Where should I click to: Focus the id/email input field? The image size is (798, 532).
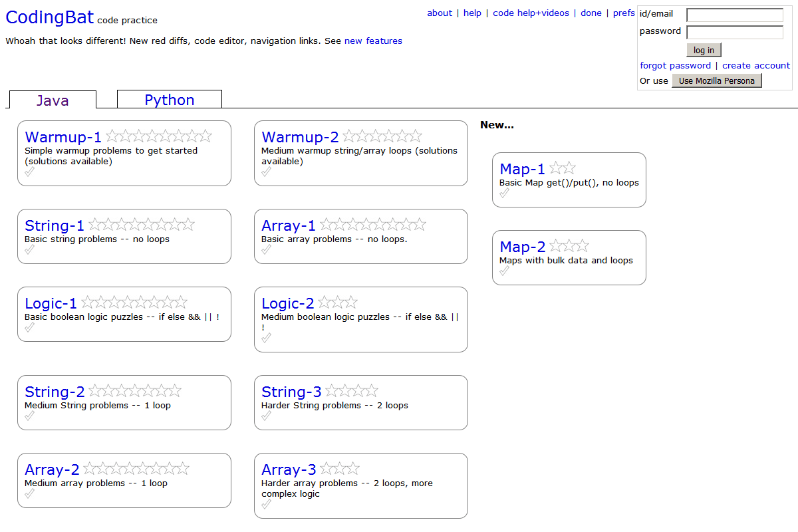(735, 15)
